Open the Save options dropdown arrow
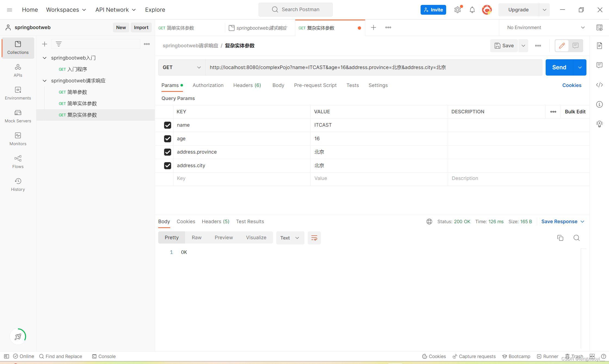 pyautogui.click(x=523, y=46)
